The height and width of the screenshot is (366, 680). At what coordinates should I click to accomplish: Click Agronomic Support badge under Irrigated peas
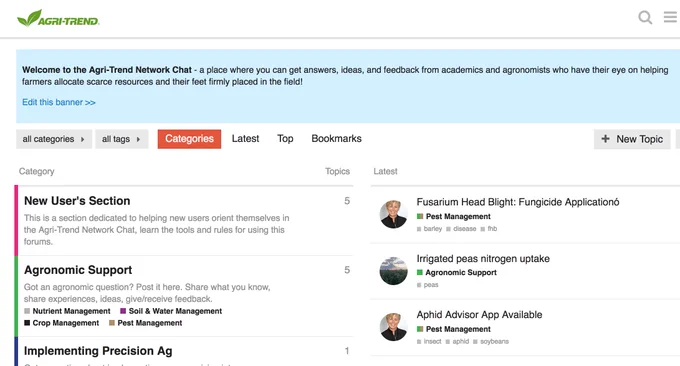[457, 273]
